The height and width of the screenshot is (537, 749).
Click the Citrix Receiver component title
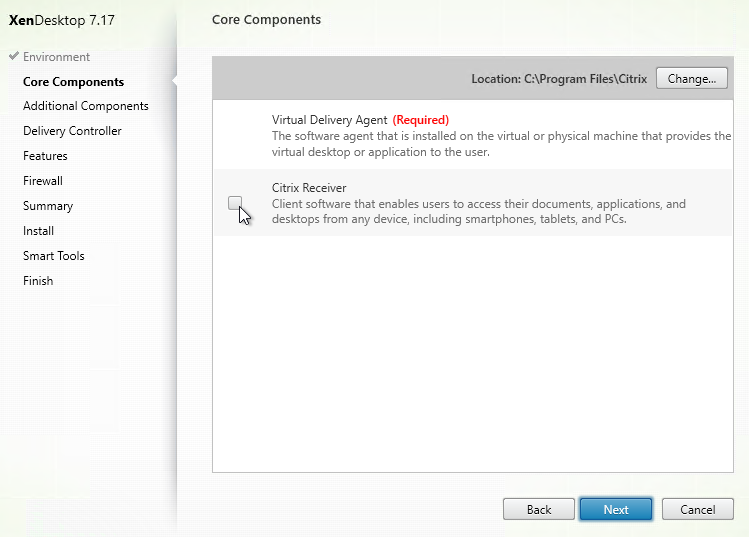[x=309, y=188]
